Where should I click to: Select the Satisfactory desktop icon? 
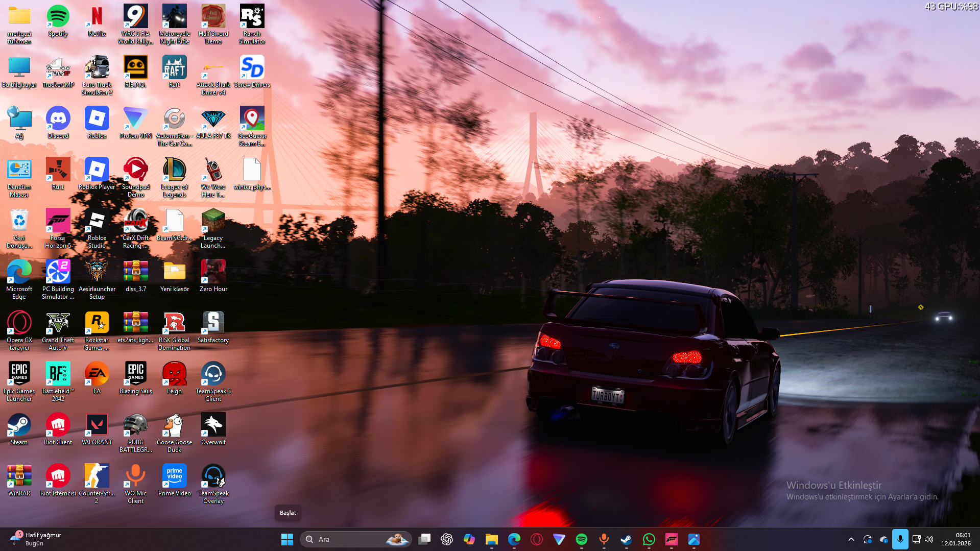(x=213, y=328)
